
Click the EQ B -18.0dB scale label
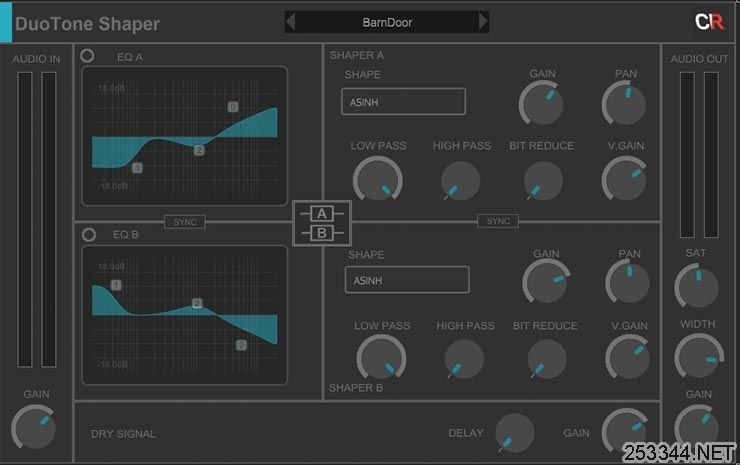tap(113, 364)
